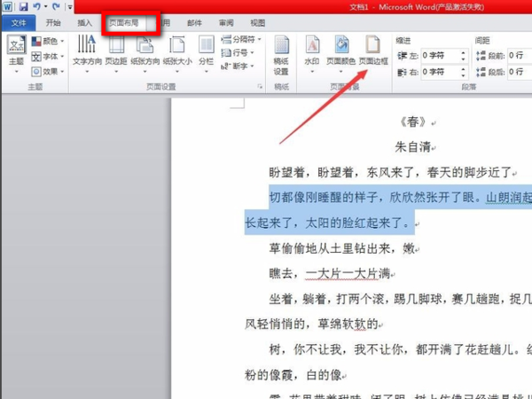
Task: Click the 页面边框 page border icon
Action: click(373, 51)
